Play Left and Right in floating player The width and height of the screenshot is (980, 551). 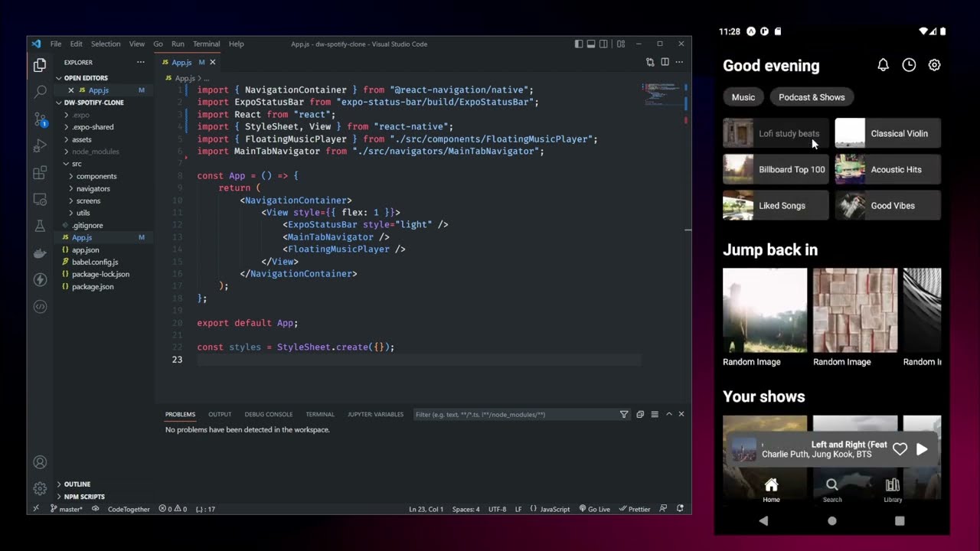(x=922, y=449)
